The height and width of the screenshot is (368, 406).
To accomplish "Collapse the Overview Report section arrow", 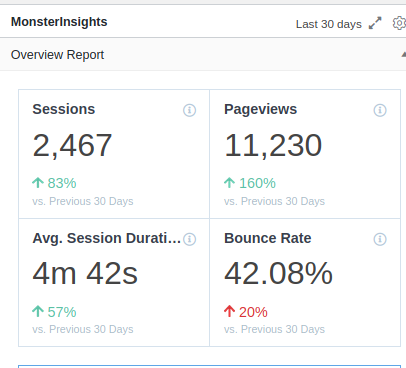I will [403, 54].
